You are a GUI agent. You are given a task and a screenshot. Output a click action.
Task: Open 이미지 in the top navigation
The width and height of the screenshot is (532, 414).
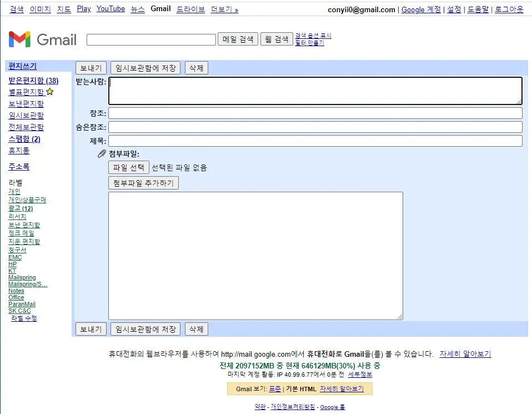(40, 9)
